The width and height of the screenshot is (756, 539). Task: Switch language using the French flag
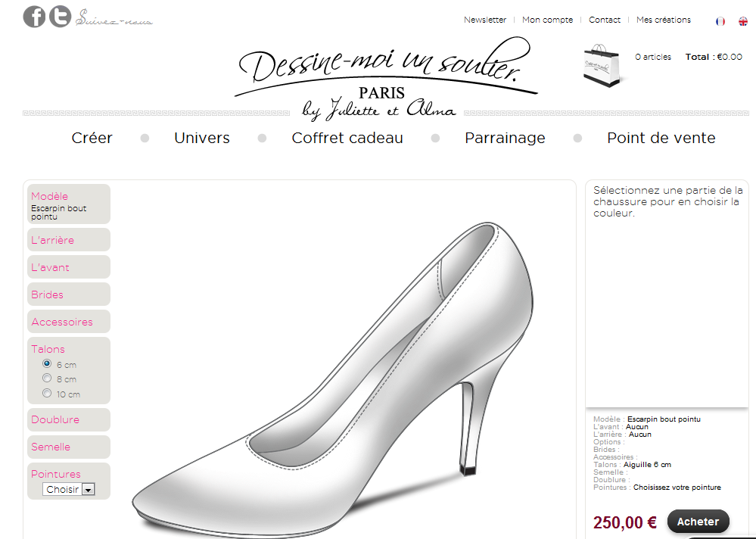point(720,21)
